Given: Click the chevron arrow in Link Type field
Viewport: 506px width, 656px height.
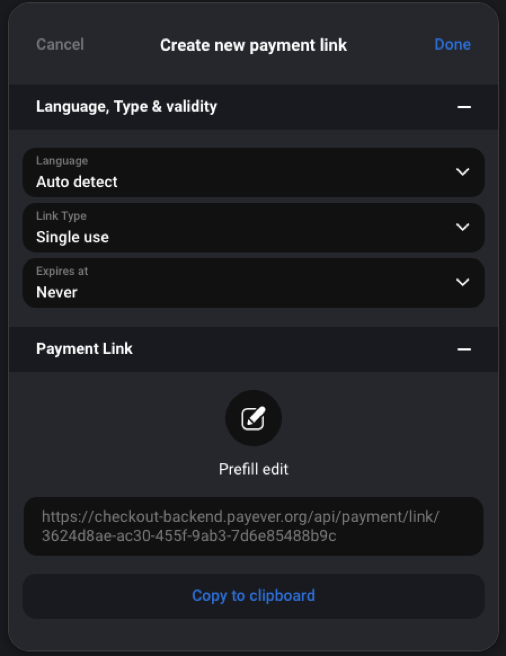Looking at the screenshot, I should point(462,227).
